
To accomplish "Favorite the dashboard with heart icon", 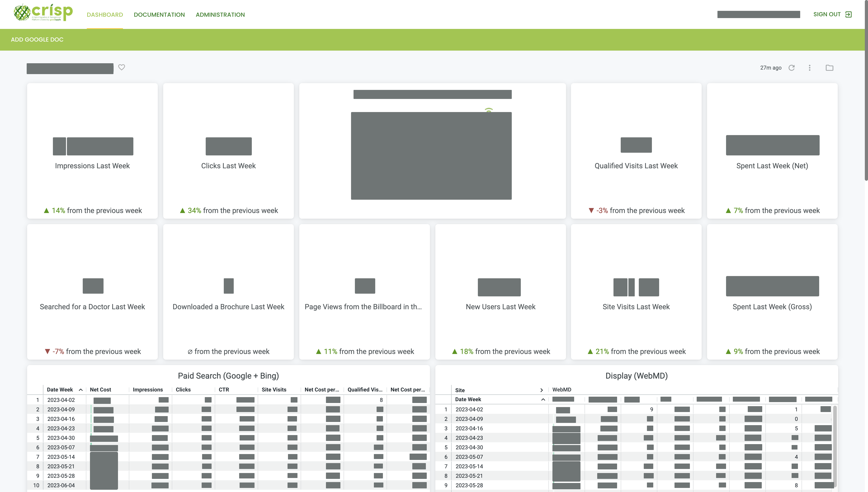I will click(122, 67).
